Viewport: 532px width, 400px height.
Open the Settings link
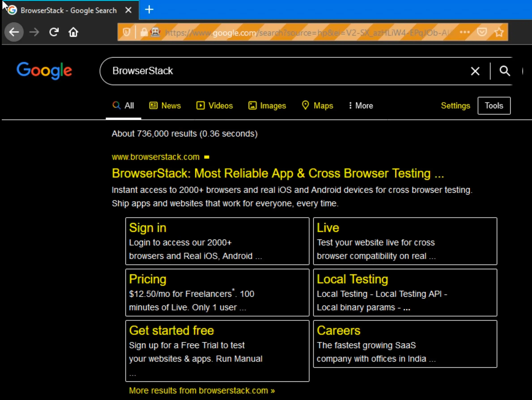(x=455, y=106)
